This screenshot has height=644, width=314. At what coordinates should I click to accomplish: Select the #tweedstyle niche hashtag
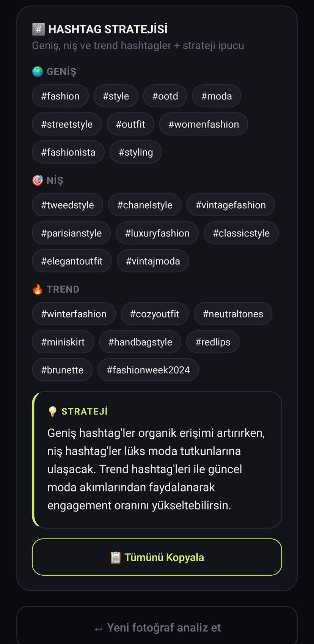[67, 205]
